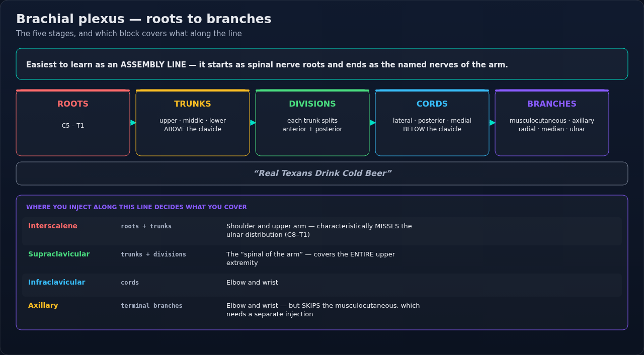
Task: Click the subtitle about the five stages
Action: pos(129,34)
